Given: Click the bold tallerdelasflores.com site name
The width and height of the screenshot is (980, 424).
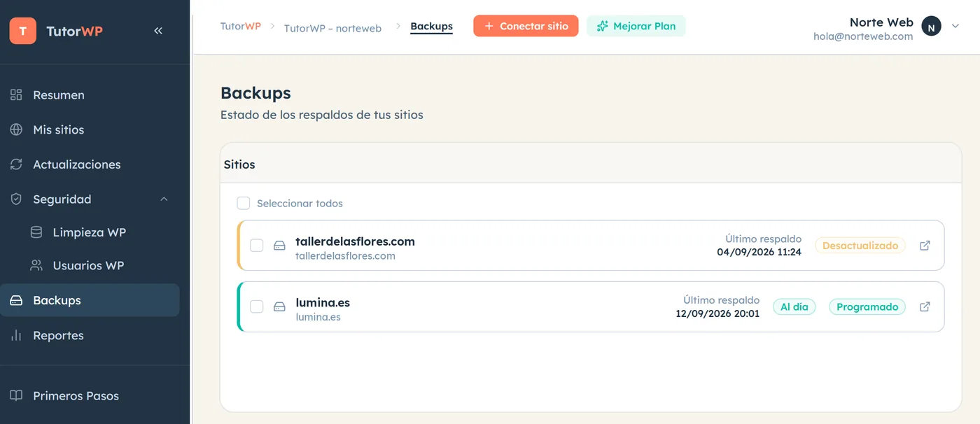Looking at the screenshot, I should point(355,241).
